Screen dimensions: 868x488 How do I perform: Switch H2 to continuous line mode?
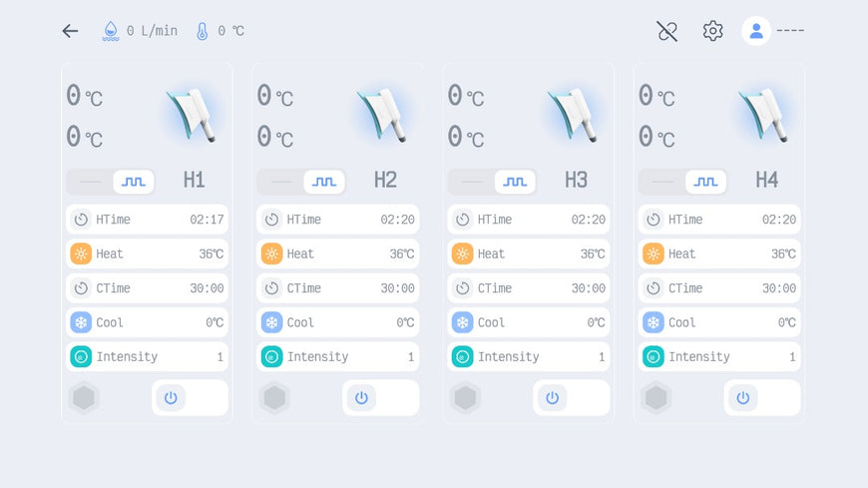pos(282,182)
